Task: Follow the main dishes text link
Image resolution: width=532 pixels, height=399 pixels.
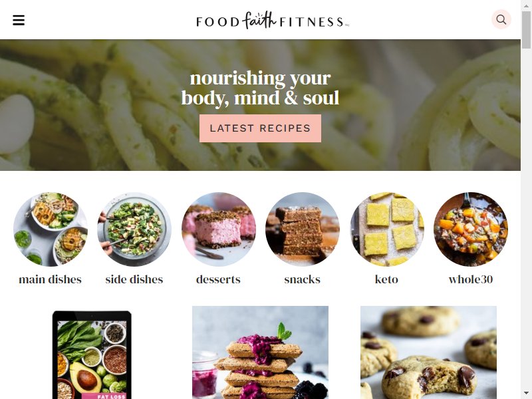Action: [51, 279]
